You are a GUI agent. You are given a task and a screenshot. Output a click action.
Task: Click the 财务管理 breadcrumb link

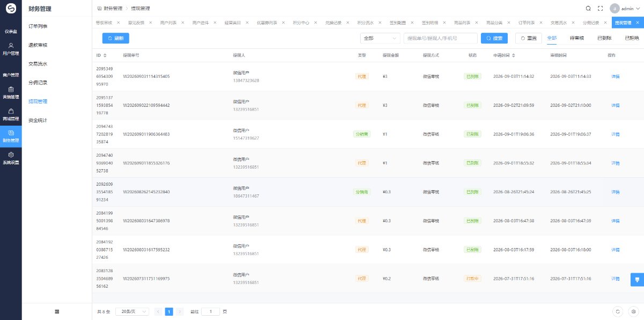pyautogui.click(x=113, y=9)
